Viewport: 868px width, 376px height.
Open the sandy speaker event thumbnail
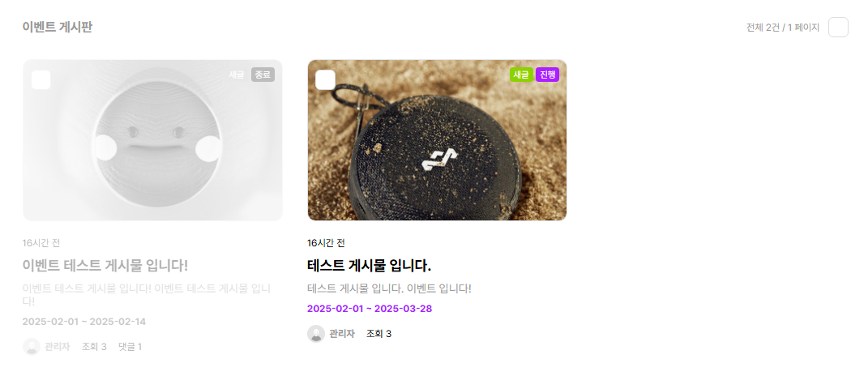coord(438,140)
